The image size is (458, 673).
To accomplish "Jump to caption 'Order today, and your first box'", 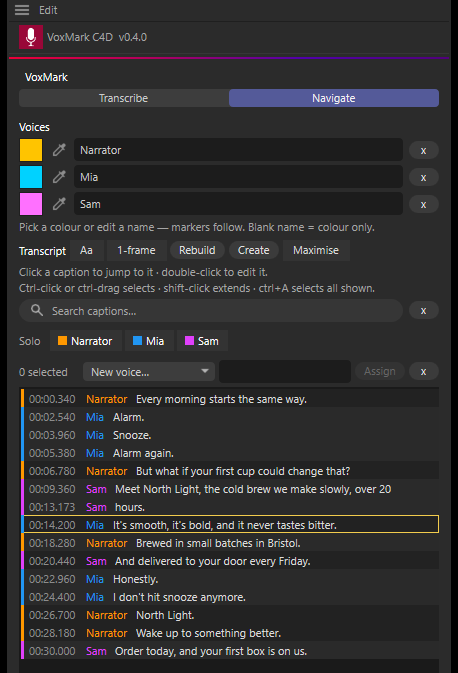I will (230, 652).
